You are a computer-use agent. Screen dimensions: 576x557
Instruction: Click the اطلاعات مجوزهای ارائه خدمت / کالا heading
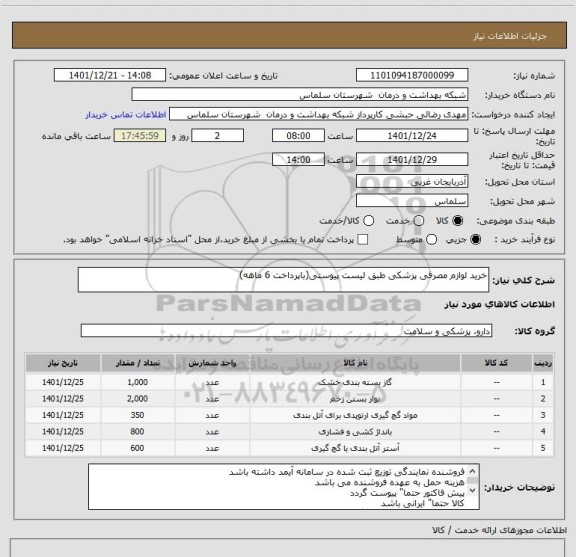pos(499,530)
